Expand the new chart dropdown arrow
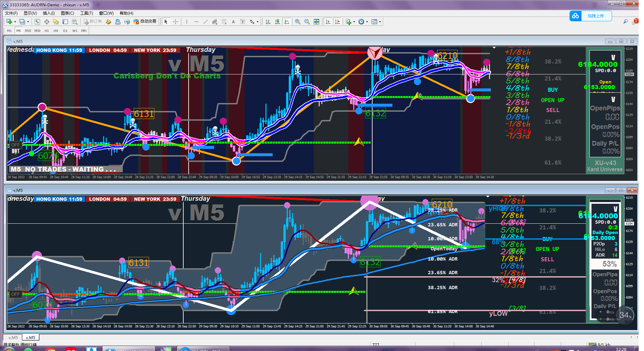 pos(15,22)
